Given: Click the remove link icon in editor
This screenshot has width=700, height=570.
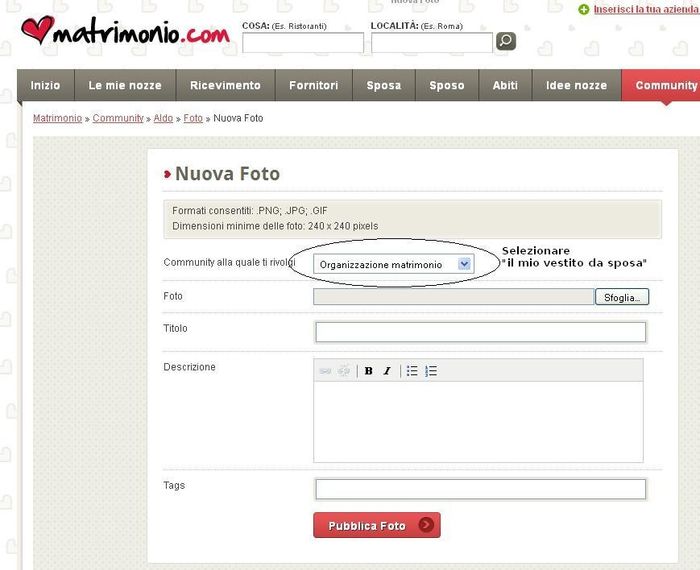Looking at the screenshot, I should 344,371.
